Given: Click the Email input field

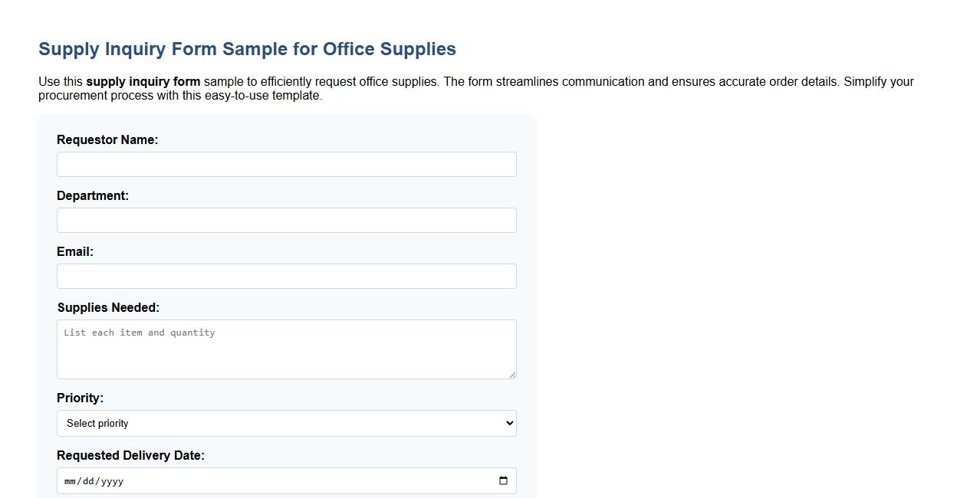Looking at the screenshot, I should coord(286,276).
